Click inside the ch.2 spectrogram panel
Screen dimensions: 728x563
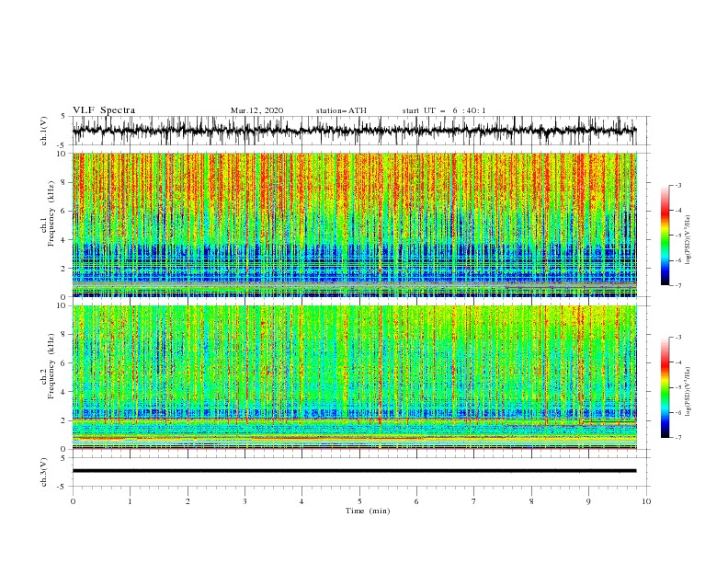click(x=354, y=377)
